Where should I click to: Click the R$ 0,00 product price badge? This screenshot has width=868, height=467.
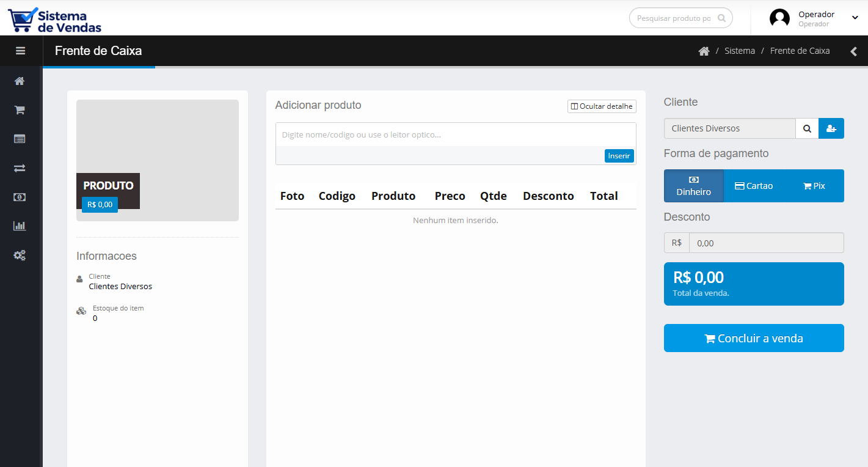click(100, 205)
